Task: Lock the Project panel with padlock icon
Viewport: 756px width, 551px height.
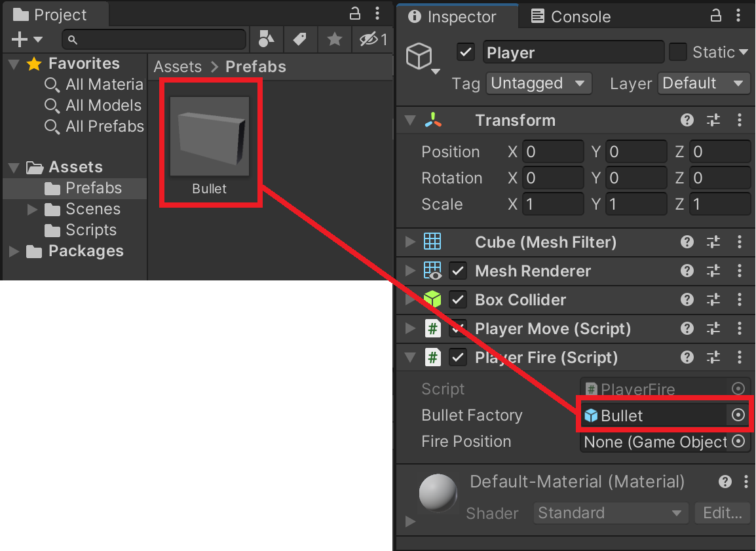Action: click(355, 14)
